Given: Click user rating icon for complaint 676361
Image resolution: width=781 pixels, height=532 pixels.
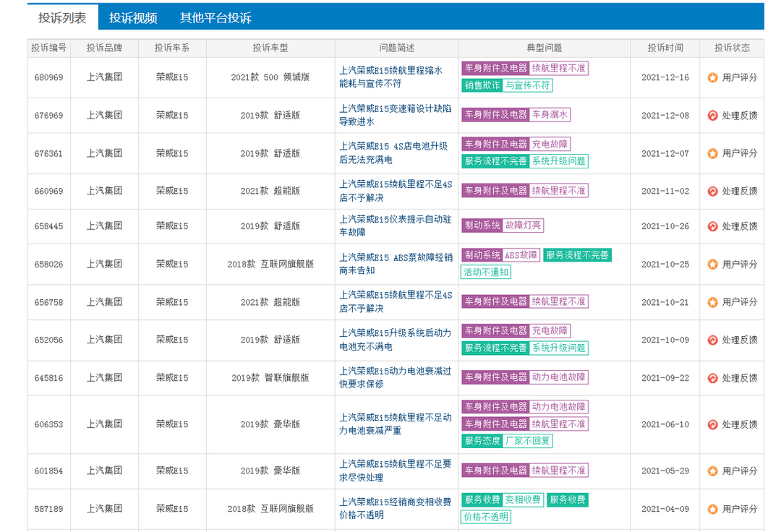Looking at the screenshot, I should [713, 153].
